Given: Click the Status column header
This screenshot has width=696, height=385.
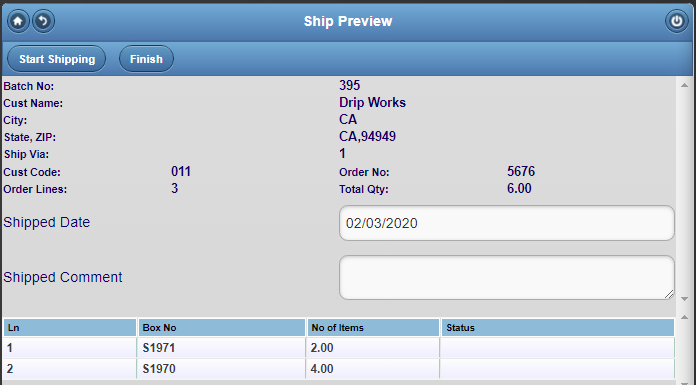Looking at the screenshot, I should click(558, 328).
